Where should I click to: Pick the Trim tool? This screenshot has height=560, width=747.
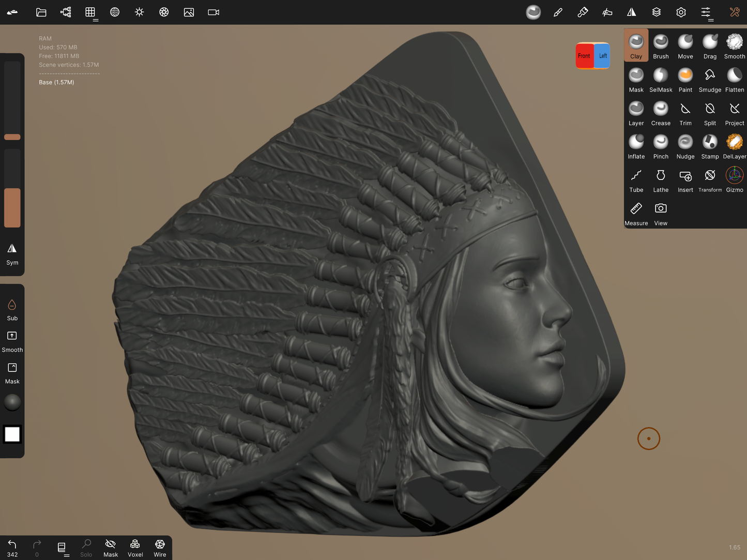click(x=685, y=113)
